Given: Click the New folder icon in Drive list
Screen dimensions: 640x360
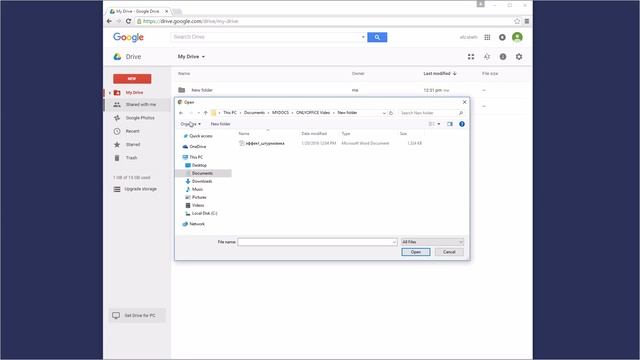Looking at the screenshot, I should [x=182, y=90].
